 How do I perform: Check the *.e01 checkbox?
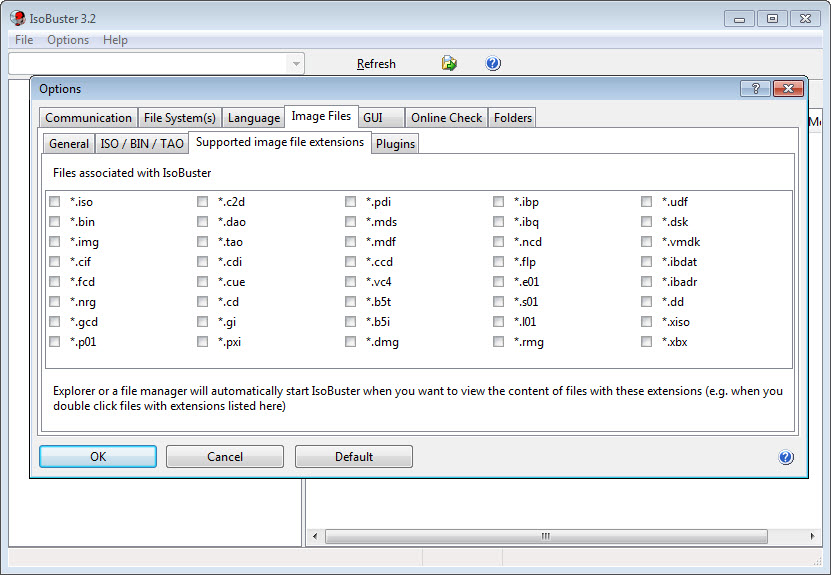pos(498,281)
